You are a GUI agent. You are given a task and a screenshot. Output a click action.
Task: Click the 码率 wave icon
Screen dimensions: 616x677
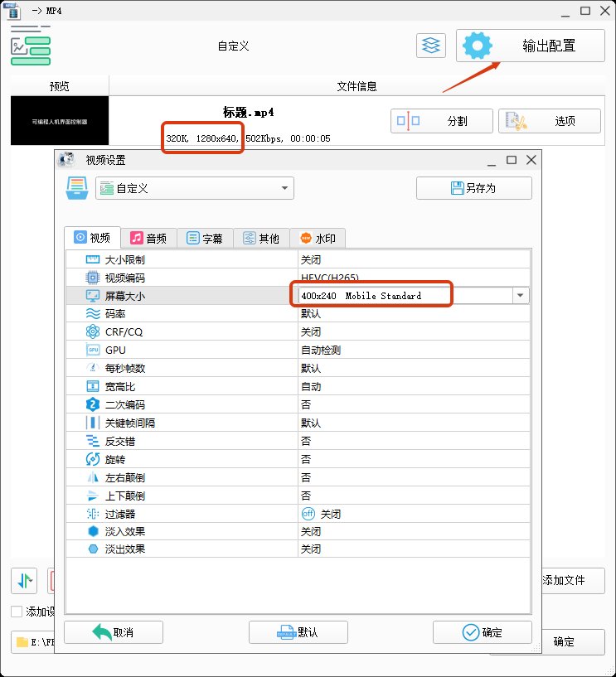point(93,313)
